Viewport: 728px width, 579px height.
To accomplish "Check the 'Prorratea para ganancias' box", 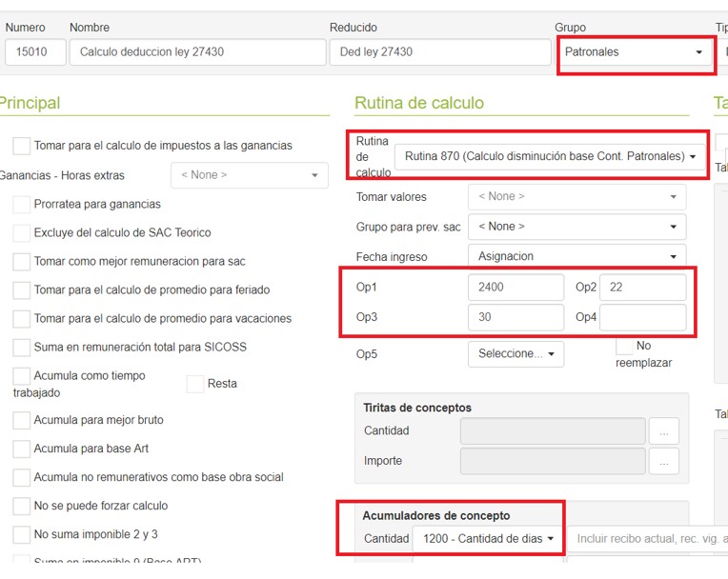I will point(21,204).
